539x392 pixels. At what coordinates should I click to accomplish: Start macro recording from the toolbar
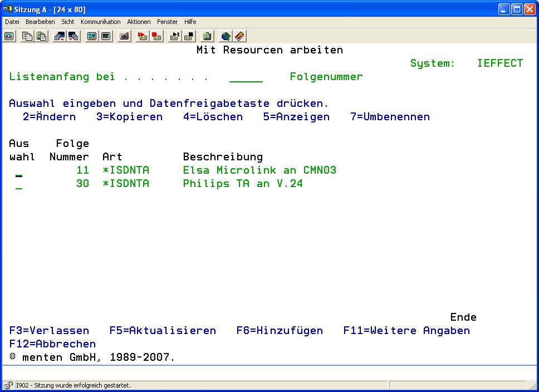[x=143, y=36]
